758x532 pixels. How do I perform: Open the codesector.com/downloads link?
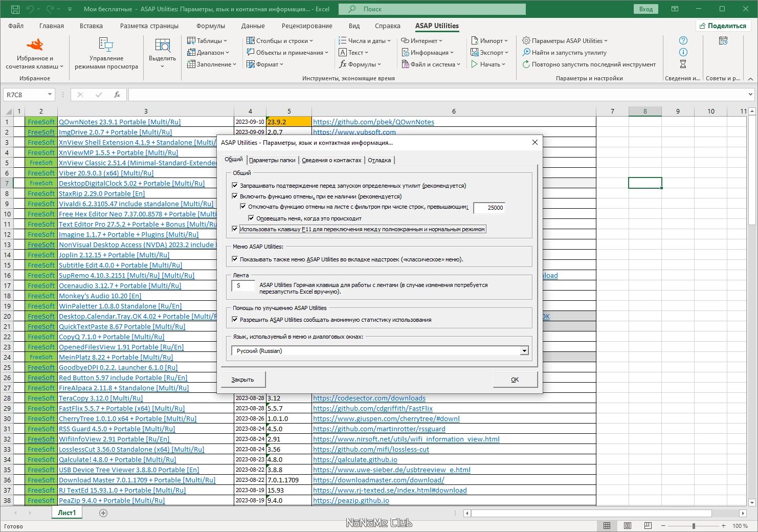(x=369, y=398)
